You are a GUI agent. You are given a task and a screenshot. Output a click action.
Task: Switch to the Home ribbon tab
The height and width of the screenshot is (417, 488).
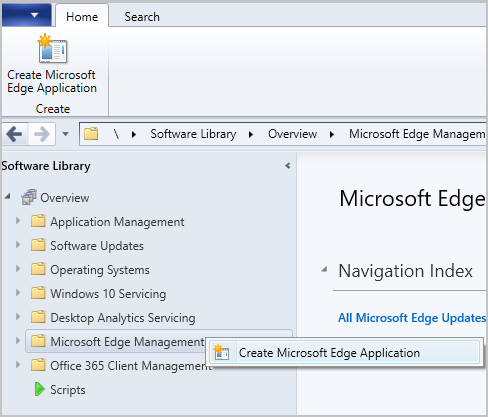[x=82, y=16]
